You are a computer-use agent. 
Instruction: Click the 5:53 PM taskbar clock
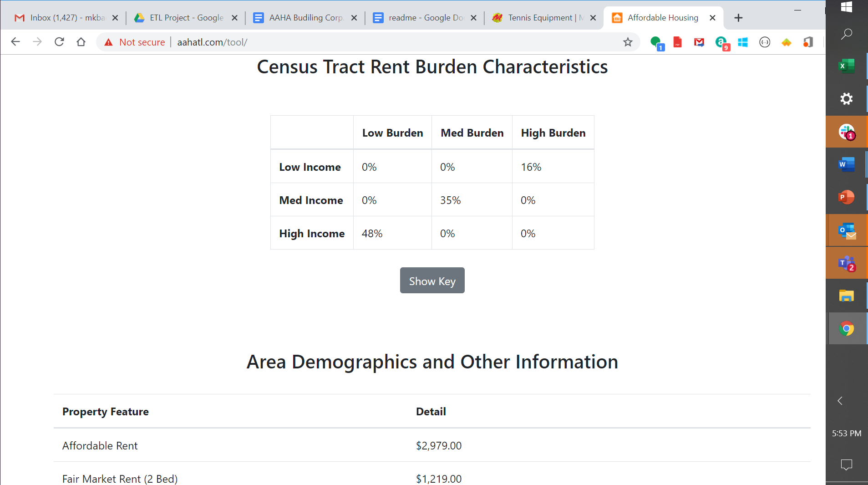point(847,434)
